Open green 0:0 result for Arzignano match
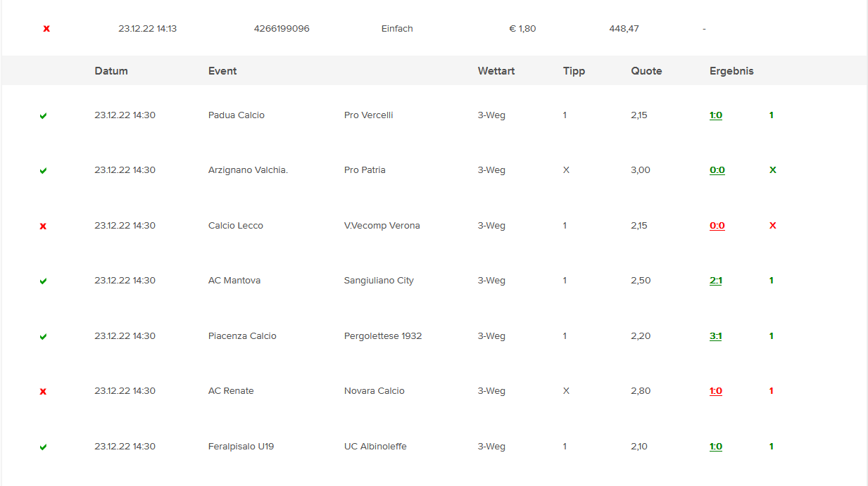The image size is (868, 486). 717,170
